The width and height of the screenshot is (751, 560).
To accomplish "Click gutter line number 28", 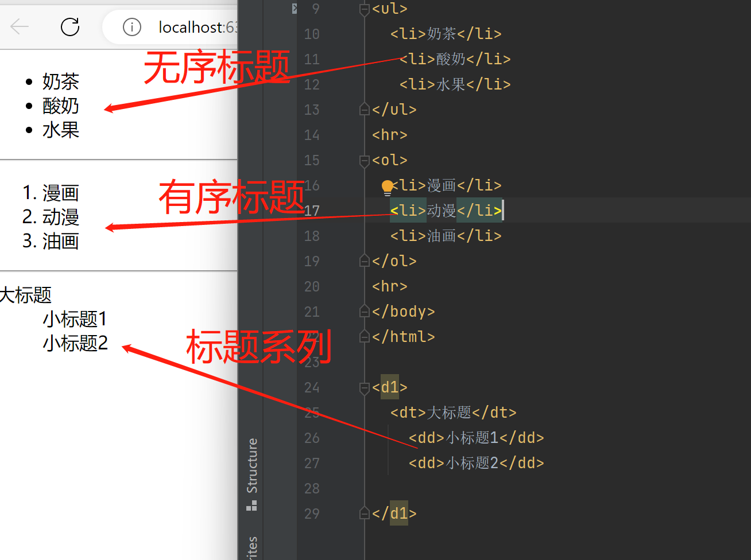I will pyautogui.click(x=312, y=488).
